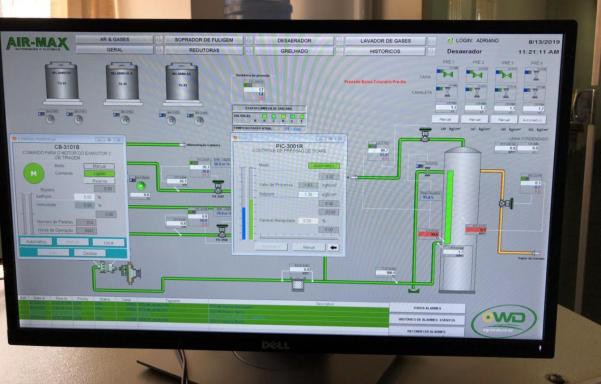Click the Manual button at the bottom of PIC-3001R

tap(309, 247)
